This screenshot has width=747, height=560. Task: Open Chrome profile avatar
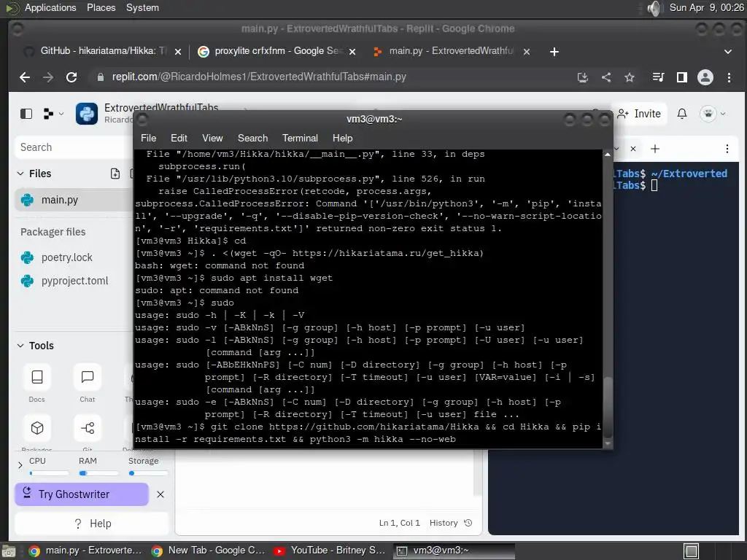(x=705, y=77)
